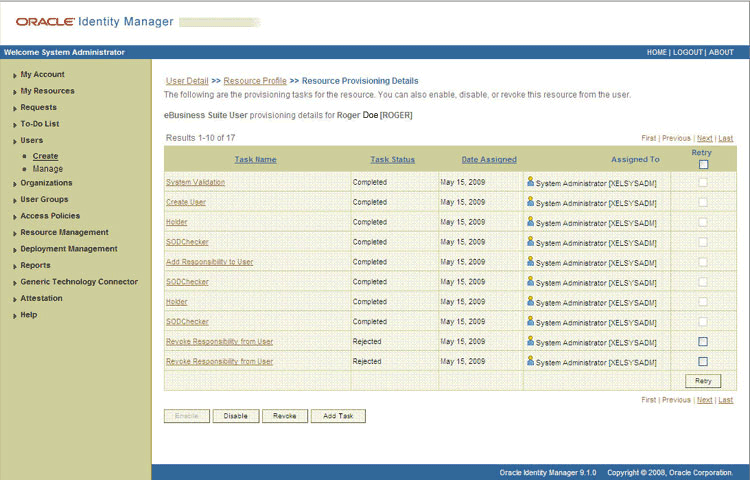The height and width of the screenshot is (480, 750).
Task: Click LOGOUT in top bar
Action: pos(688,52)
